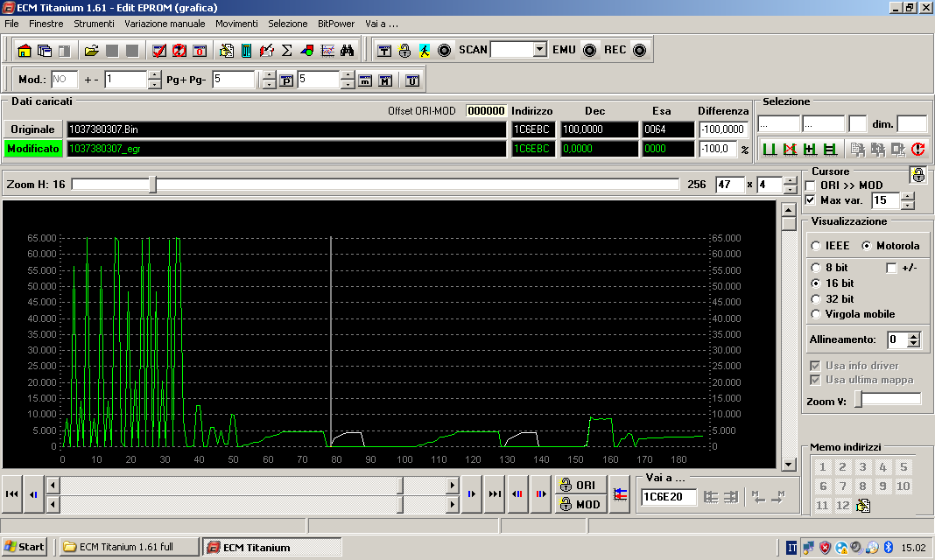Open the File menu

coord(12,24)
